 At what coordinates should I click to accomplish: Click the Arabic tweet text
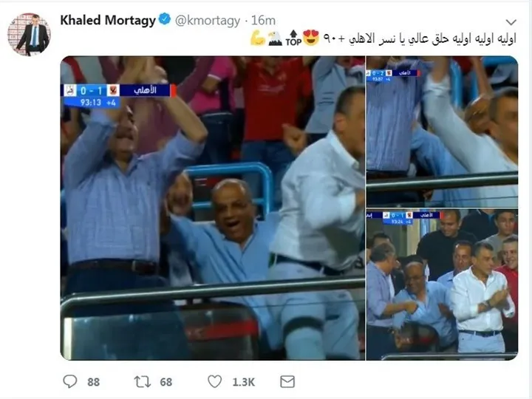pyautogui.click(x=420, y=38)
